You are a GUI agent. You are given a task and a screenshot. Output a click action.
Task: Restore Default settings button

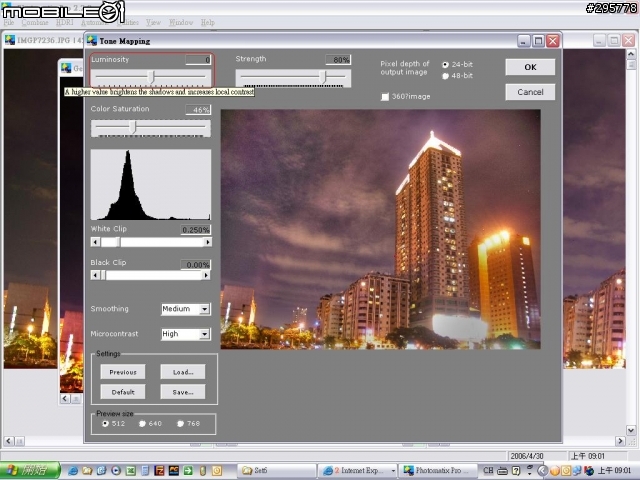pyautogui.click(x=123, y=392)
